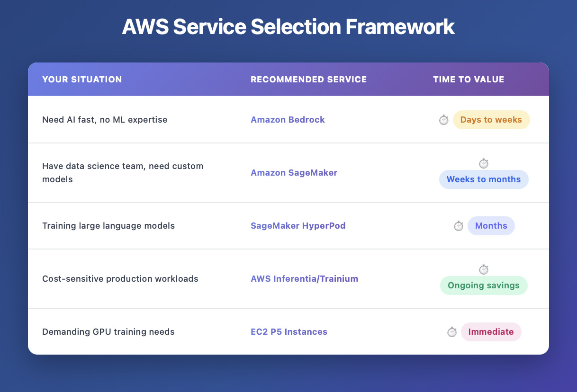577x392 pixels.
Task: Click the stopwatch icon next to Months badge
Action: pyautogui.click(x=458, y=226)
